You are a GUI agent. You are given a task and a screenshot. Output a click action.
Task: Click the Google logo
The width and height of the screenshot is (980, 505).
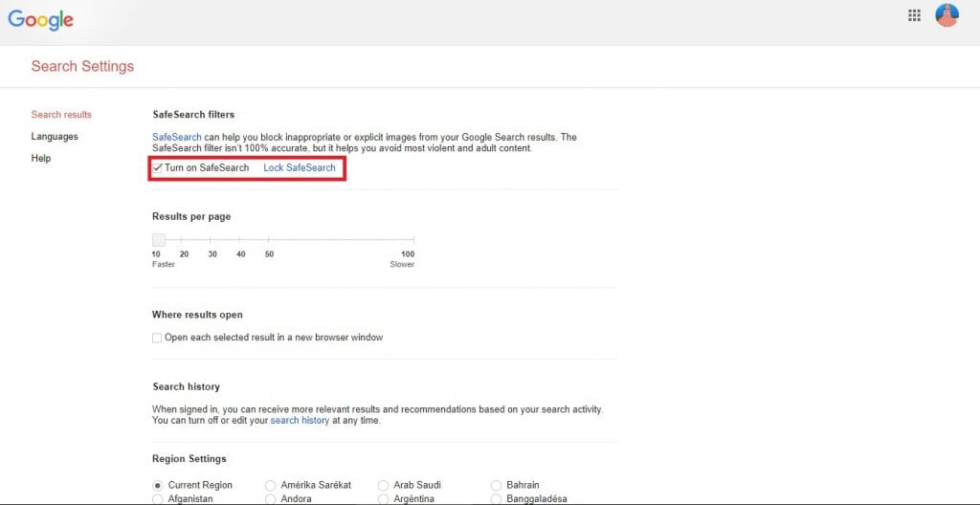pyautogui.click(x=40, y=20)
